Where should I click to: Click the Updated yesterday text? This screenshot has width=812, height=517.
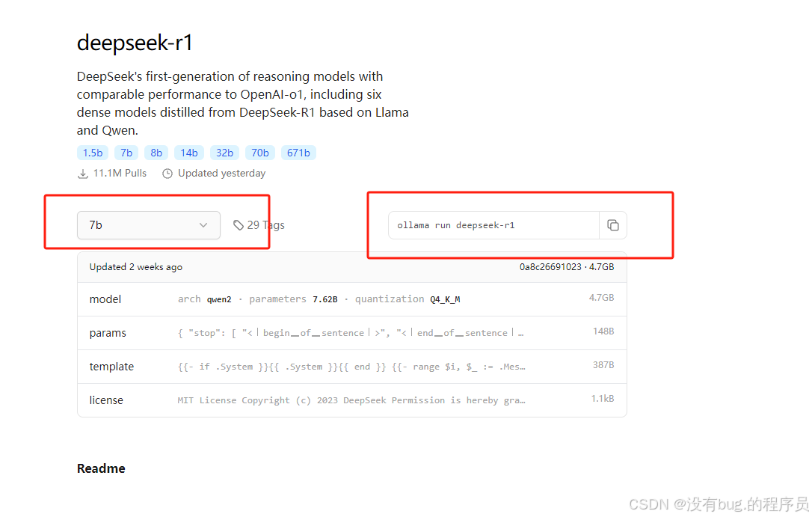(221, 174)
